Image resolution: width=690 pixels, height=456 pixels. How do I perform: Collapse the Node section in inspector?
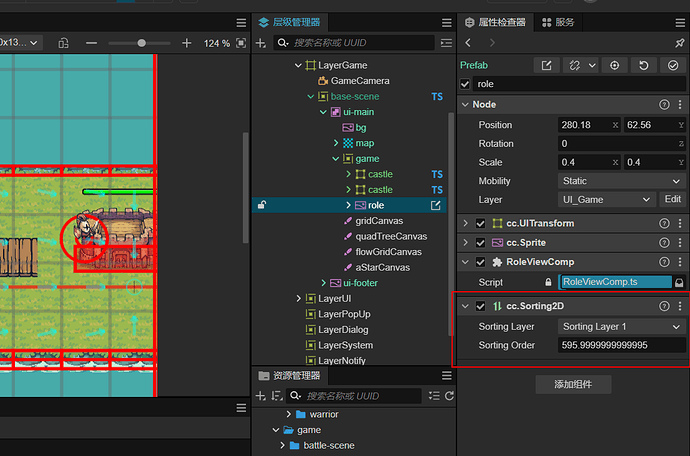coord(465,105)
